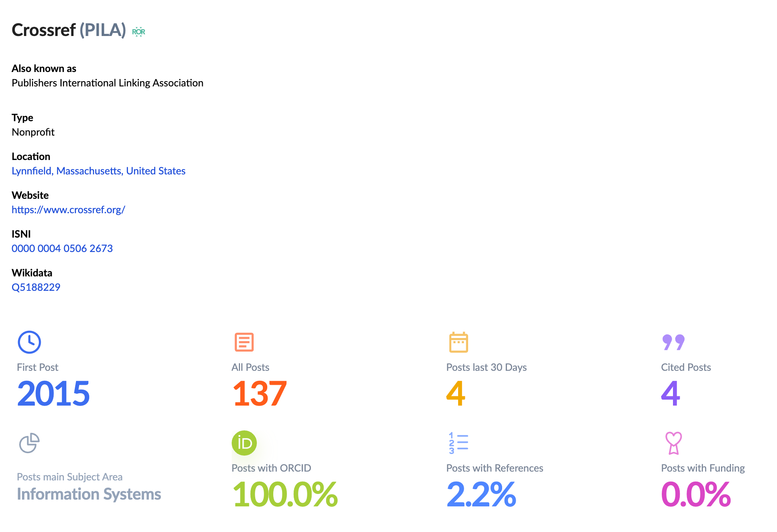Click the All Posts label

pos(250,367)
